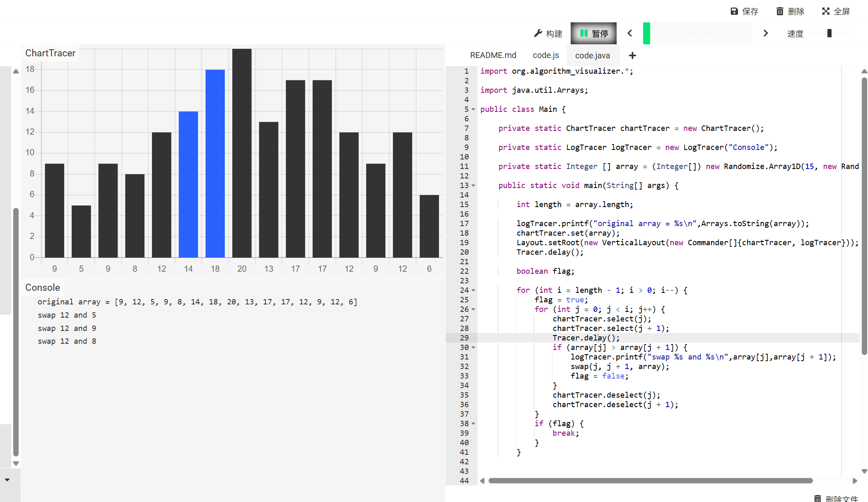Collapse the class Main fold arrow at line 5
868x502 pixels.
pos(473,109)
